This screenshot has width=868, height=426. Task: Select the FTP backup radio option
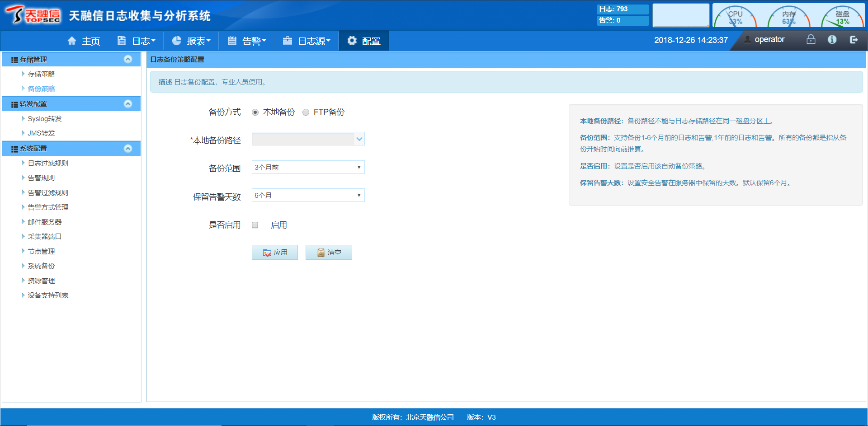306,112
